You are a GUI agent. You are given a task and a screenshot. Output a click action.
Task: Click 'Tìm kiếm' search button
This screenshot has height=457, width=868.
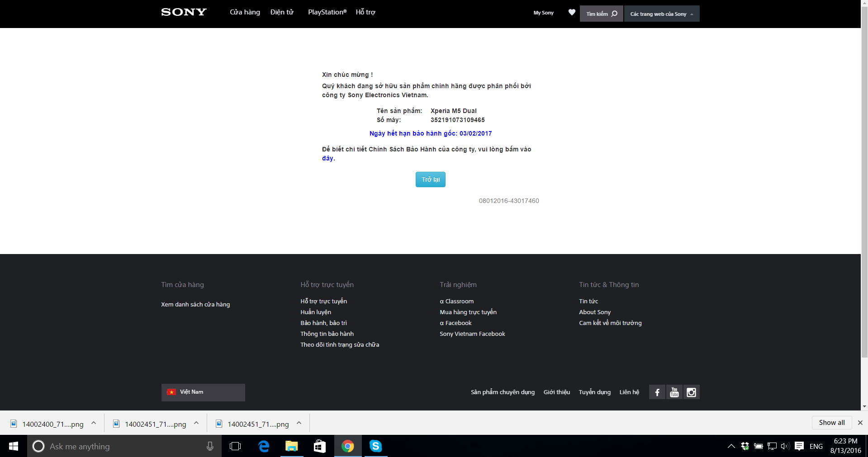(602, 14)
